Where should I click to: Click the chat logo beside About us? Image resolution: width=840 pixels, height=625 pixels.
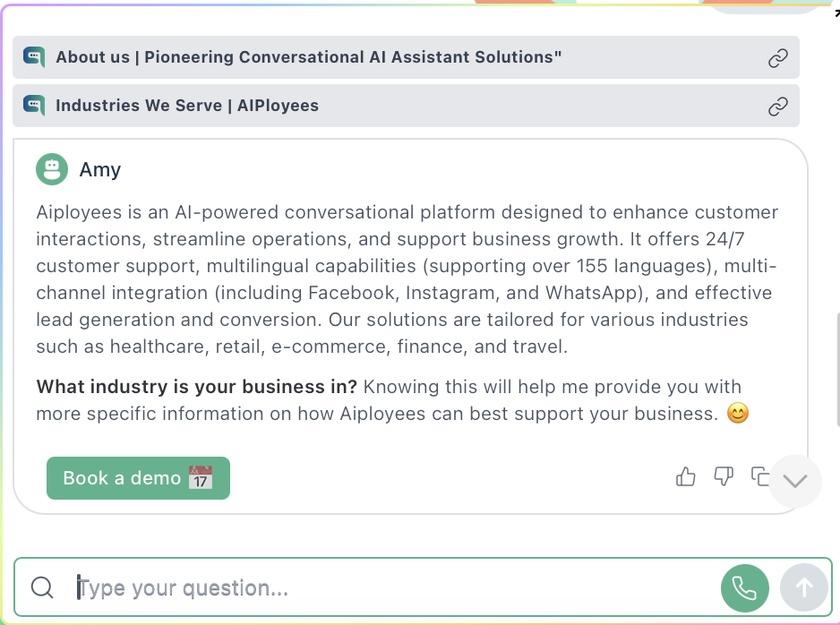[34, 57]
